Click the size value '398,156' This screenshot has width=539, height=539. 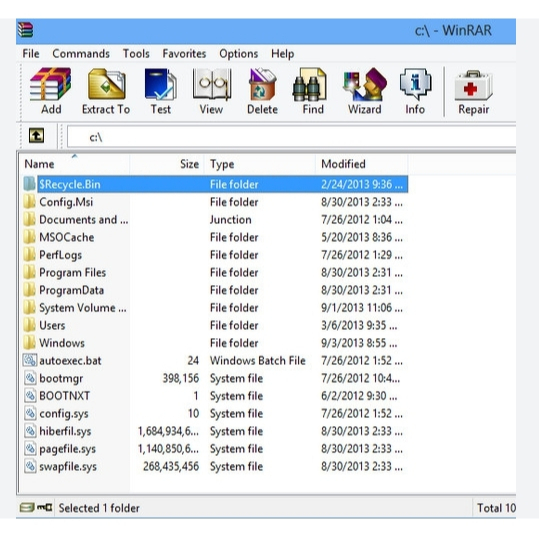[181, 378]
